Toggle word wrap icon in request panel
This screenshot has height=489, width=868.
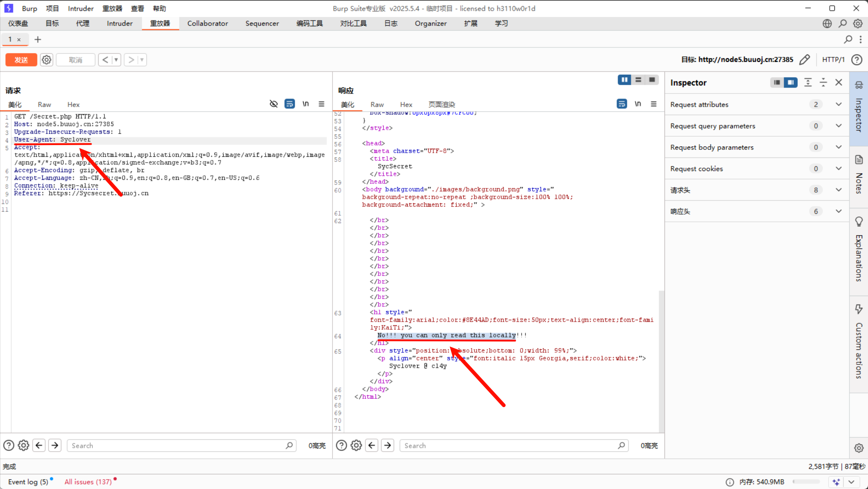click(289, 104)
